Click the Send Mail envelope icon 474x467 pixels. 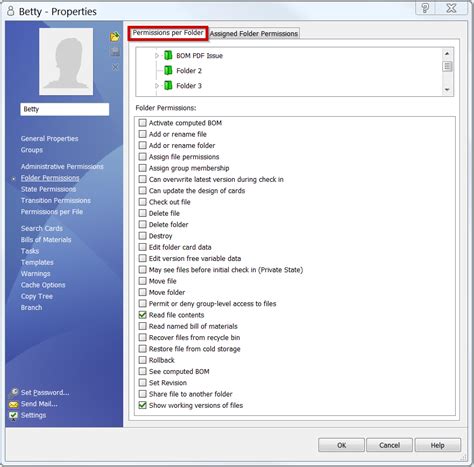[x=14, y=404]
